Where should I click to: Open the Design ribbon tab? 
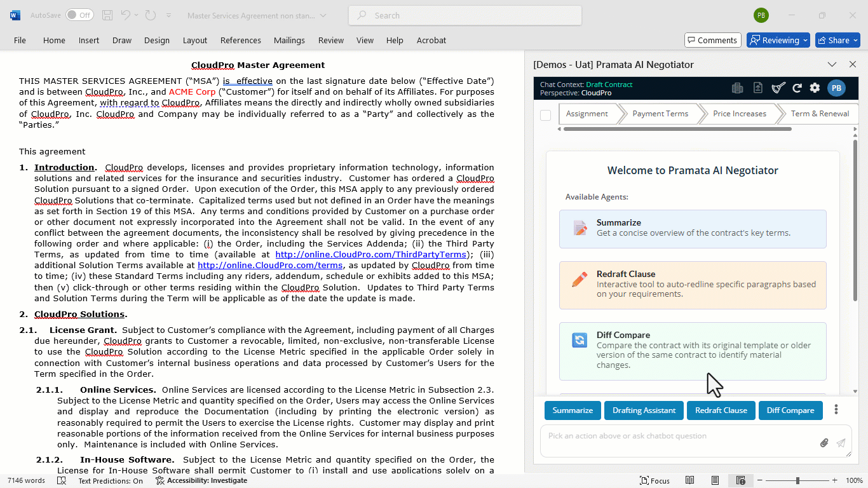pyautogui.click(x=157, y=40)
